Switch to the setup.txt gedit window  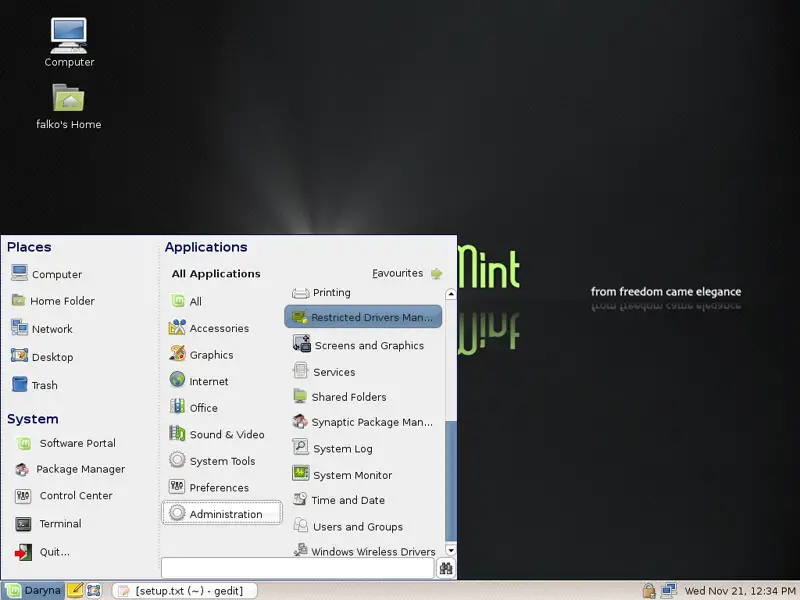click(184, 590)
